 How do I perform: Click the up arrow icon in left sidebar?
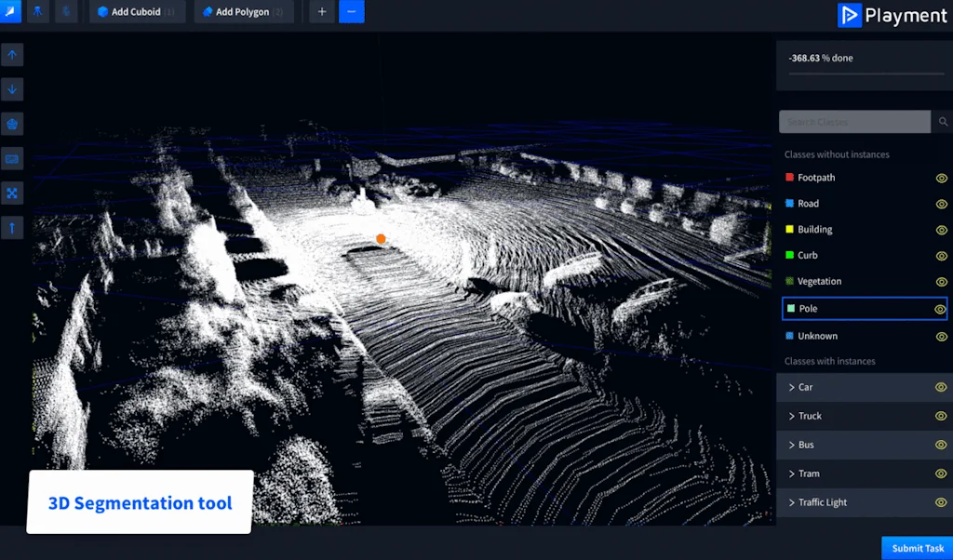12,55
